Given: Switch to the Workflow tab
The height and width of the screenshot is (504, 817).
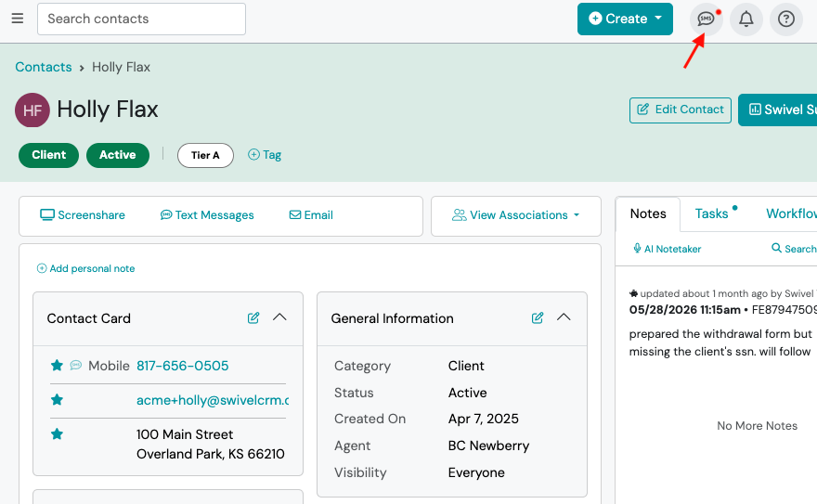Looking at the screenshot, I should (791, 214).
